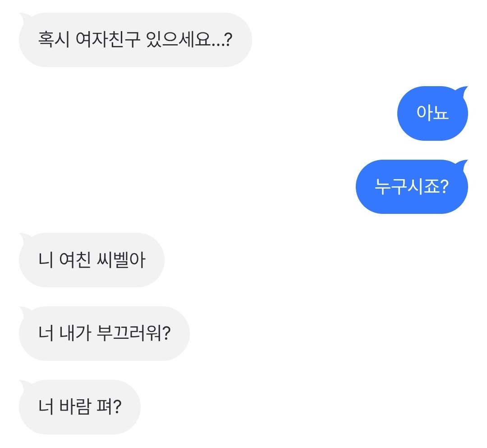This screenshot has width=487, height=448.
Task: Select the '니 여친 씨벨아' received message
Action: coord(92,260)
